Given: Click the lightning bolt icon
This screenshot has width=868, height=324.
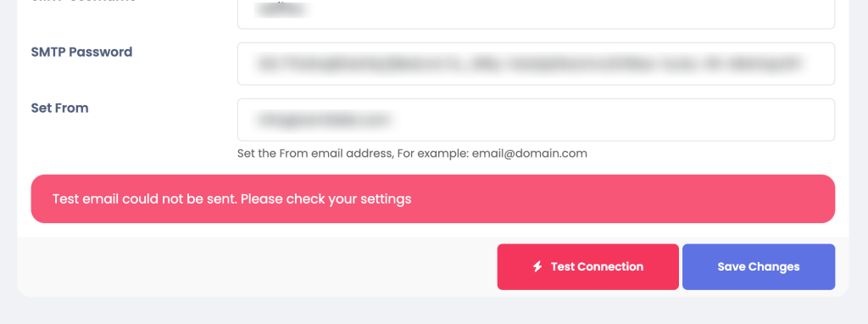Looking at the screenshot, I should [537, 267].
